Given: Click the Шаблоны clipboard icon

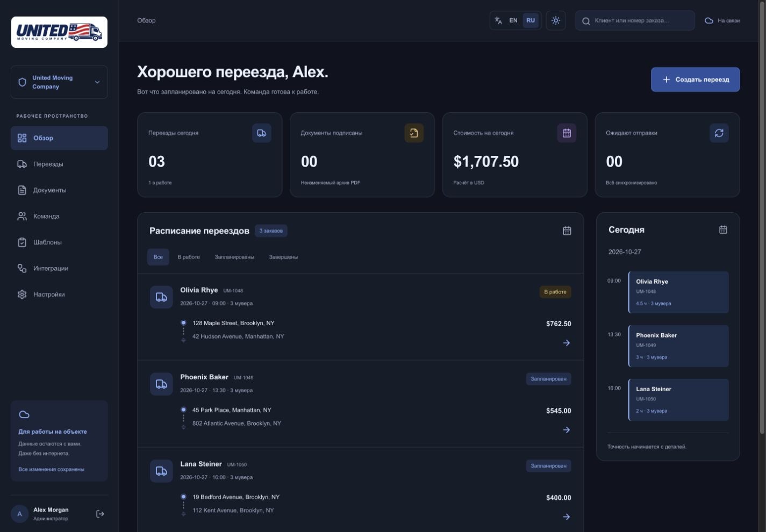Looking at the screenshot, I should coord(22,242).
